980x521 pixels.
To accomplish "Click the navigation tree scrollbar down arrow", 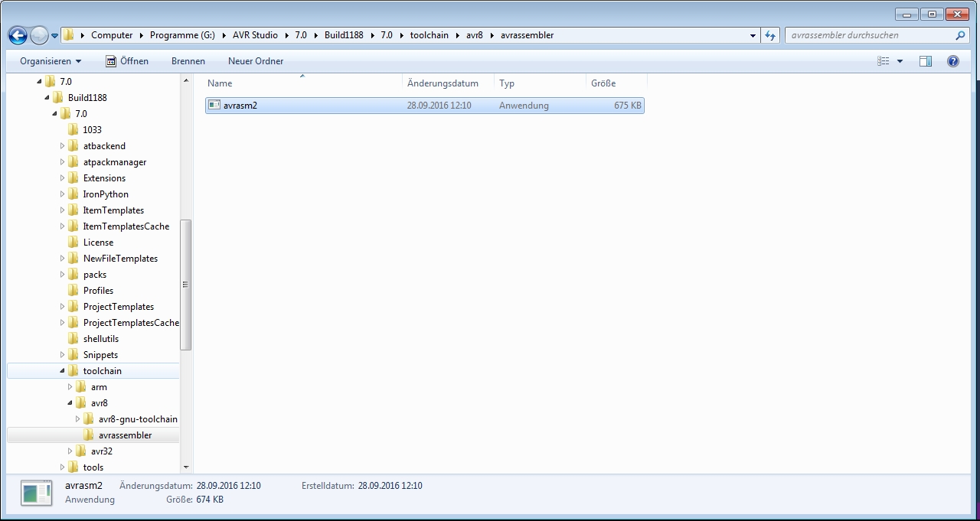I will (x=185, y=467).
